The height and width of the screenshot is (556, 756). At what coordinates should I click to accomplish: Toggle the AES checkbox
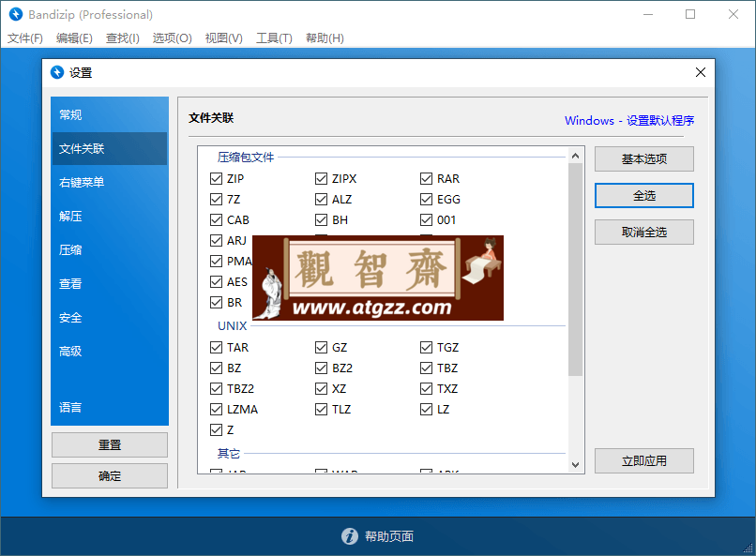[216, 281]
